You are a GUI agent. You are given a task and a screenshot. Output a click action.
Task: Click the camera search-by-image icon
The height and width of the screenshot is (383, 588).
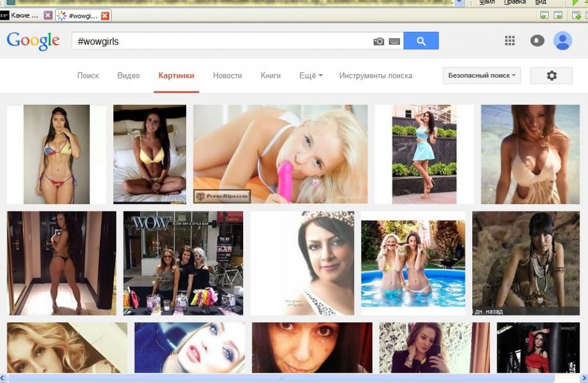(379, 42)
